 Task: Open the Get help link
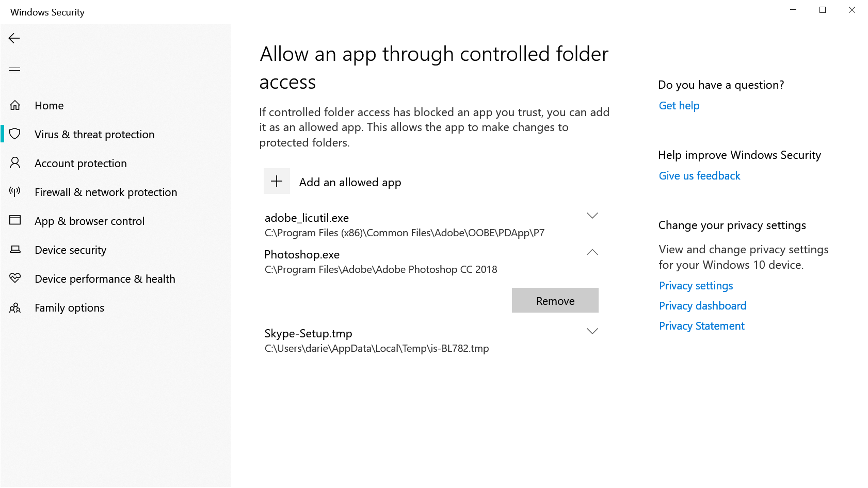tap(679, 106)
